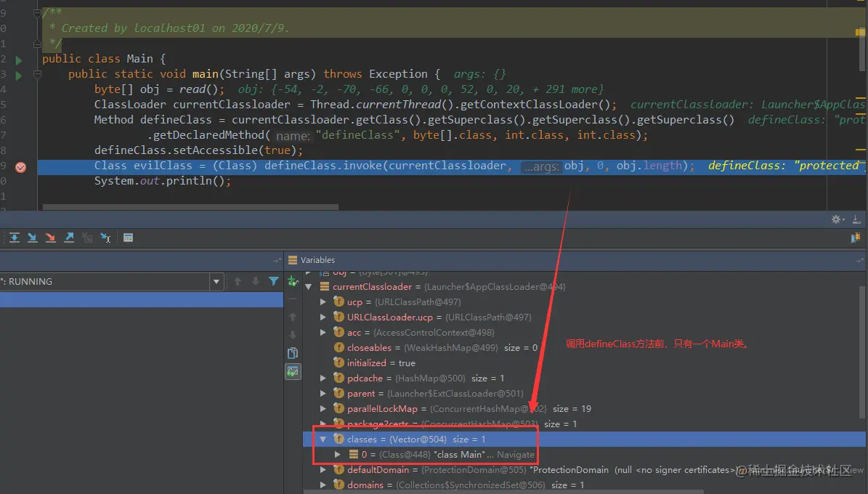This screenshot has height=494, width=868.
Task: Collapse the javadoc comment fold marker
Action: 37,13
